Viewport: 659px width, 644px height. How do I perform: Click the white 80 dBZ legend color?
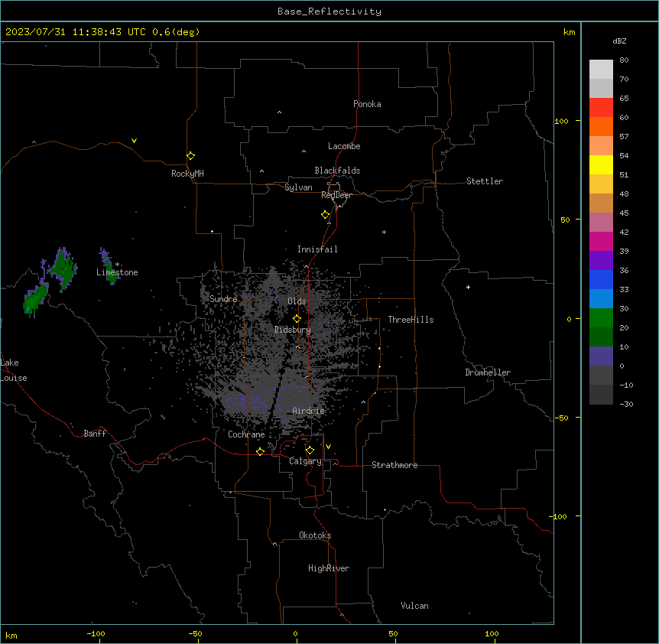(601, 69)
